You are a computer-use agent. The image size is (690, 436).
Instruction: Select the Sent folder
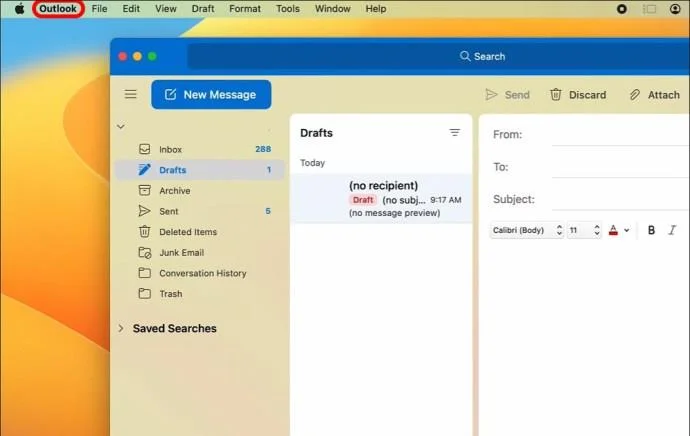pos(168,211)
